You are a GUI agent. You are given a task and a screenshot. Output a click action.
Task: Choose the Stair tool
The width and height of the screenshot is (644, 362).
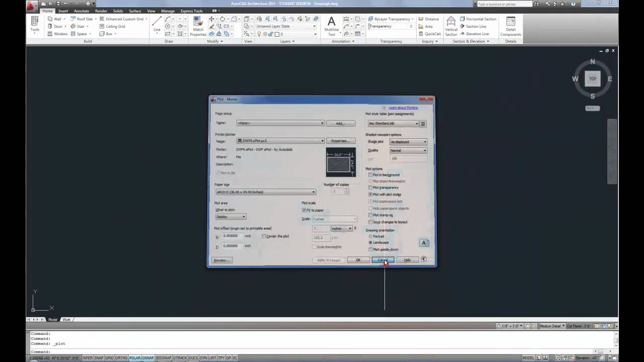pyautogui.click(x=77, y=26)
